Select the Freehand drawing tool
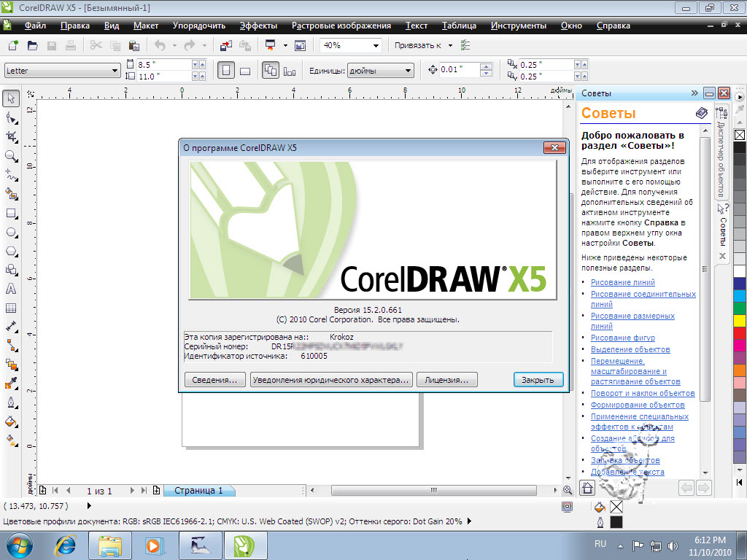This screenshot has width=747, height=560. 11,175
